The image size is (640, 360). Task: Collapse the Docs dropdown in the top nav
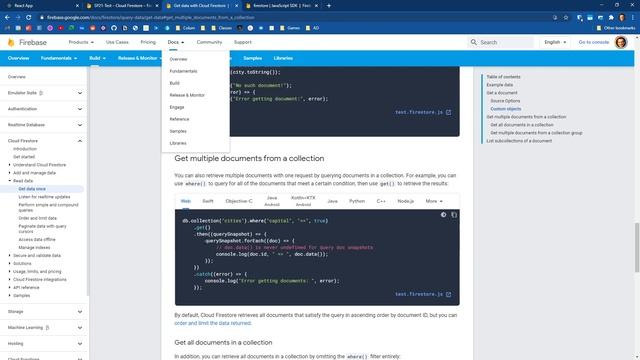pyautogui.click(x=176, y=42)
